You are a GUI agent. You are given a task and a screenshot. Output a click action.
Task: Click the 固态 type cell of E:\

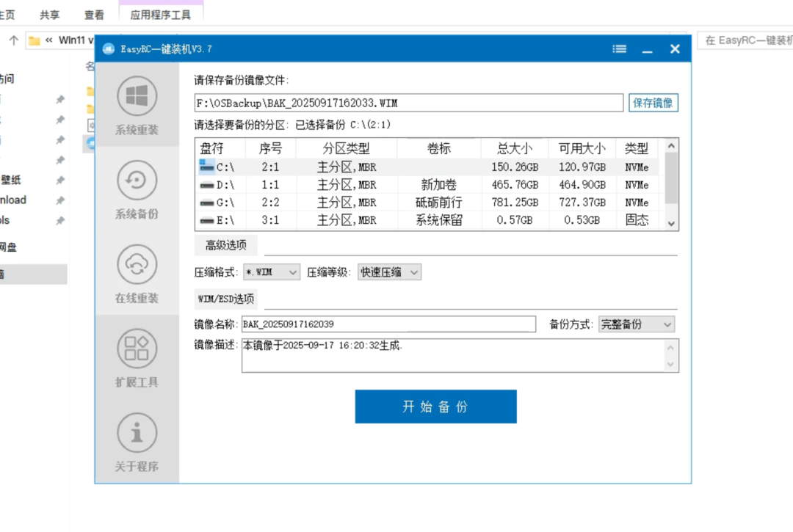pos(637,220)
